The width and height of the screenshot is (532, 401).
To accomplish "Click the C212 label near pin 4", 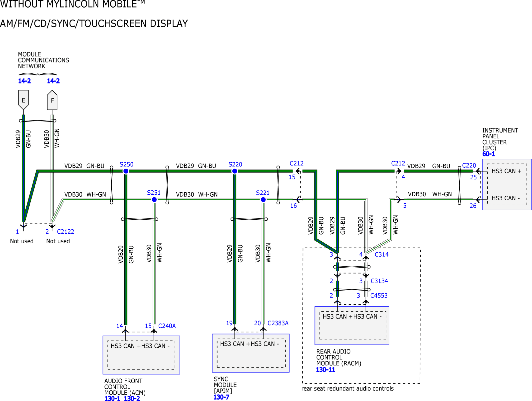I will (398, 163).
